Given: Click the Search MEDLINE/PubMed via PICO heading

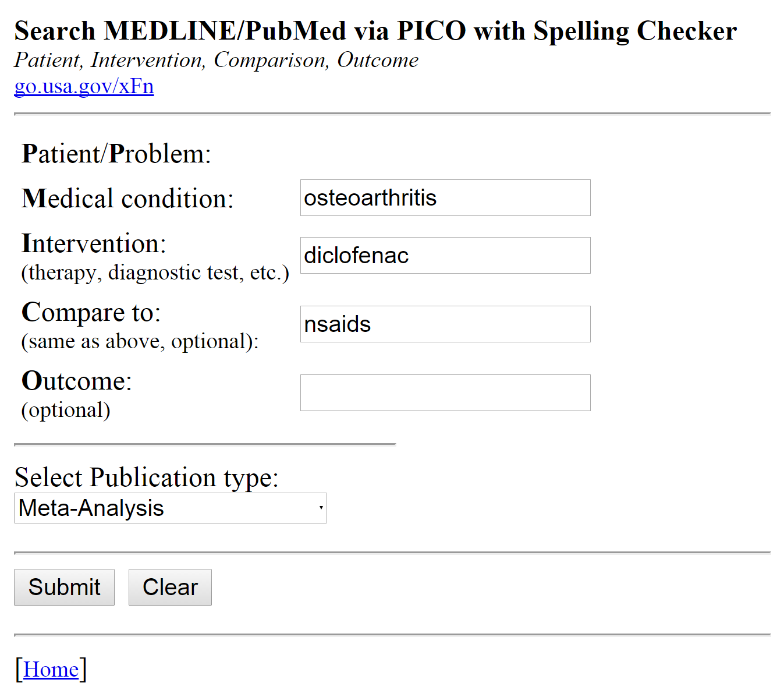Looking at the screenshot, I should (375, 31).
